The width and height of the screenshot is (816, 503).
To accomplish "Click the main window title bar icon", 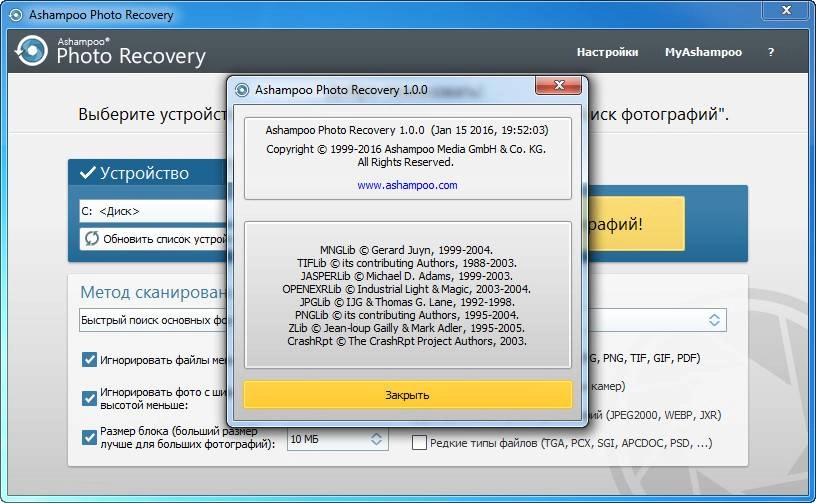I will coord(16,15).
